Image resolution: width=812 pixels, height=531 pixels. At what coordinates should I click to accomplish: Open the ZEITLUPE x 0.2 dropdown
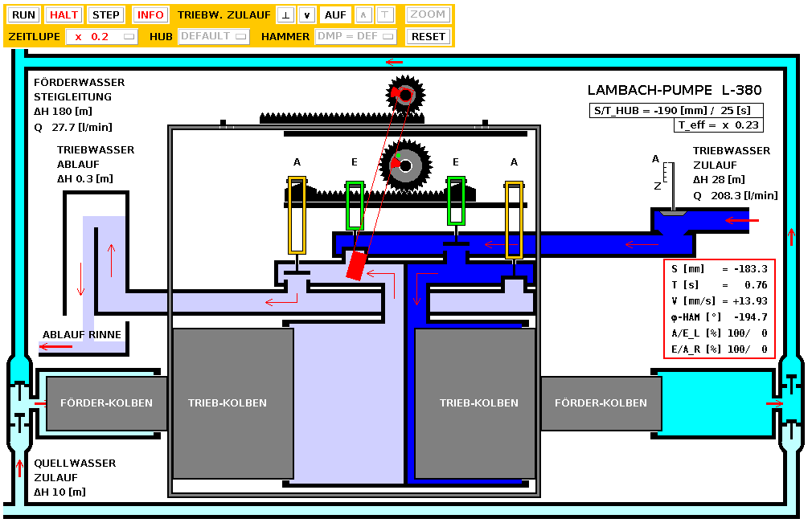point(101,37)
